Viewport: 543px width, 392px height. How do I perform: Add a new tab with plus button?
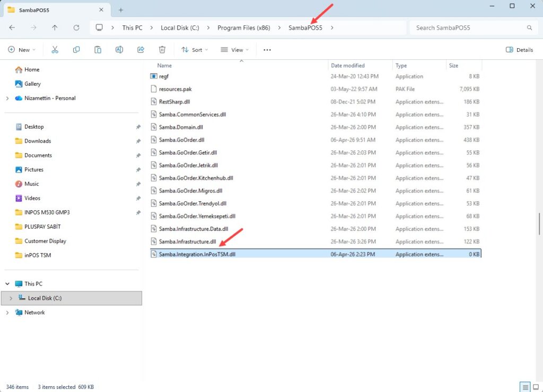click(x=121, y=10)
